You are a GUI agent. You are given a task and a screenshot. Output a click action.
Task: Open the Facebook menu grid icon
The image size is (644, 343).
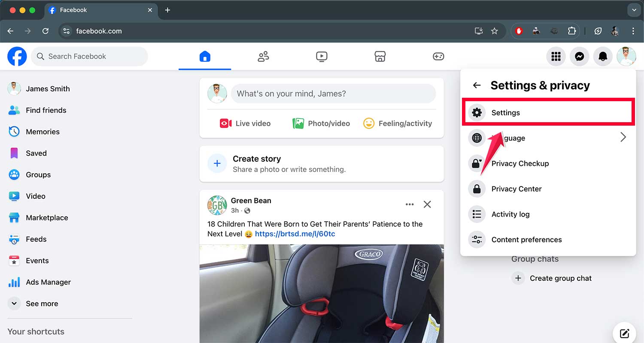[x=556, y=57]
